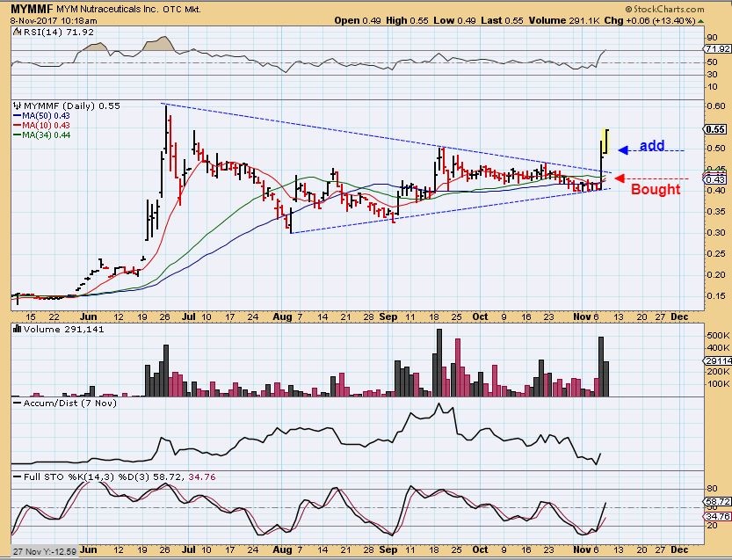Image resolution: width=732 pixels, height=560 pixels.
Task: Click the candlestick icon before MYMMF (Daily) legend
Action: tap(17, 105)
